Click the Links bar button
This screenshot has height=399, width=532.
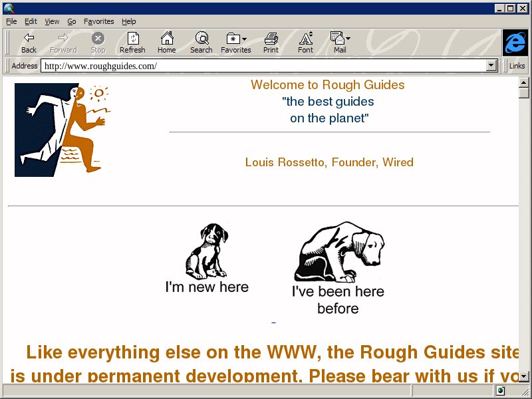(517, 66)
